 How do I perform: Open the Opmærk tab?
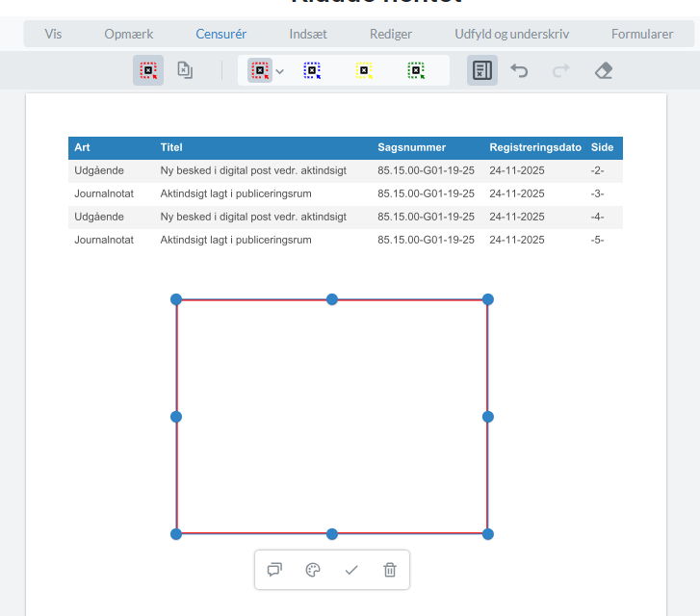click(x=129, y=34)
